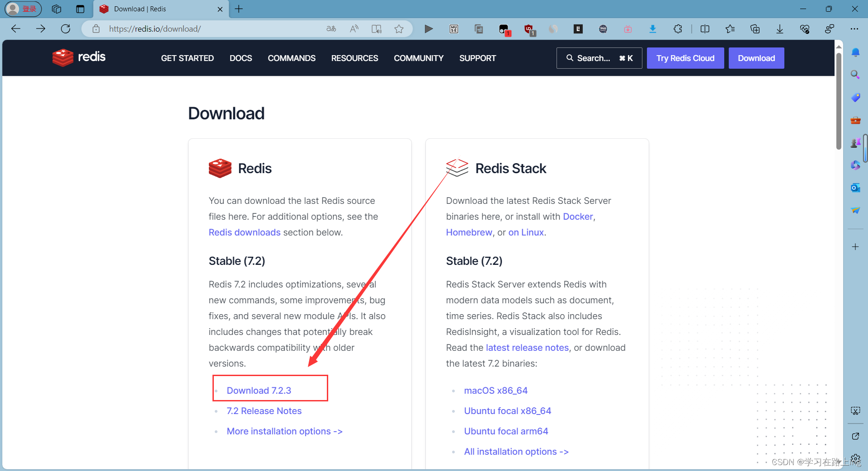This screenshot has width=868, height=471.
Task: Open COMMUNITY menu
Action: (x=419, y=58)
